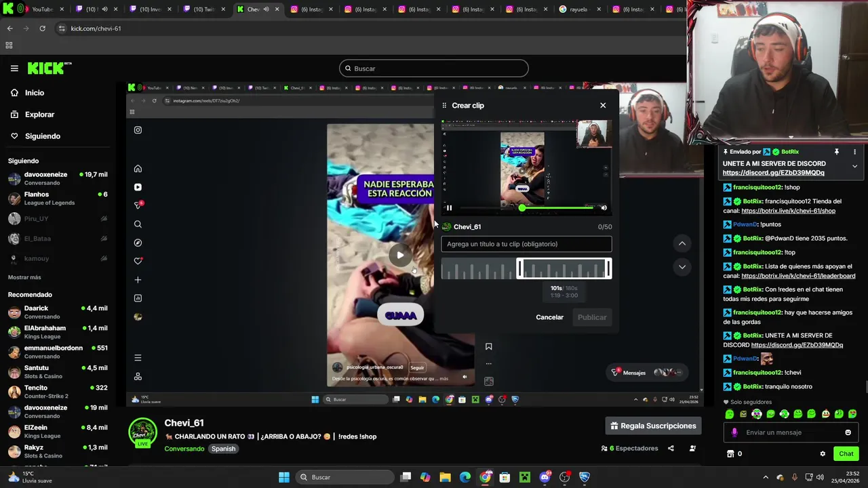
Task: Click Instagram explore compass icon
Action: click(138, 243)
